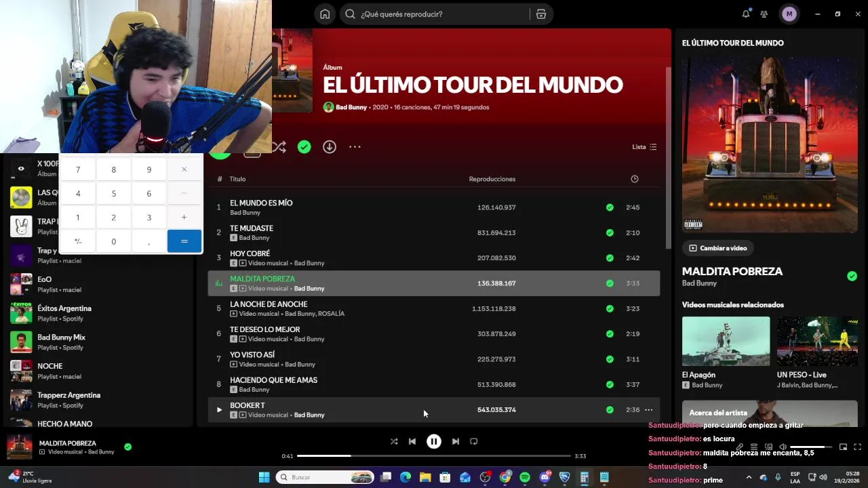Open Friend Activity icon
The height and width of the screenshot is (488, 868).
click(x=764, y=14)
